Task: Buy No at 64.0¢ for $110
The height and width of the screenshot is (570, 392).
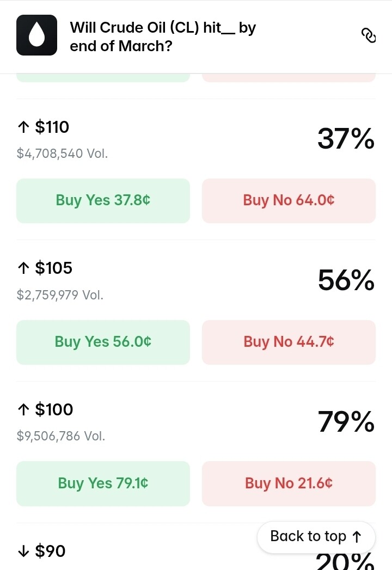Action: pyautogui.click(x=289, y=200)
